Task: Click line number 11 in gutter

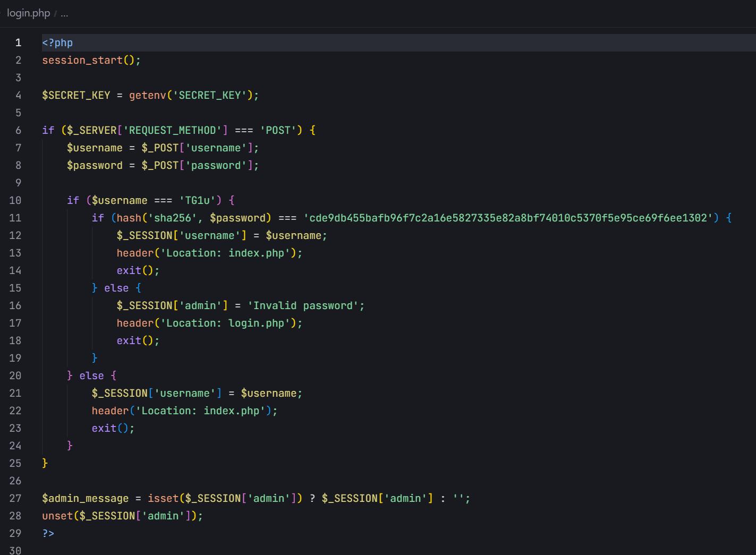Action: 15,218
